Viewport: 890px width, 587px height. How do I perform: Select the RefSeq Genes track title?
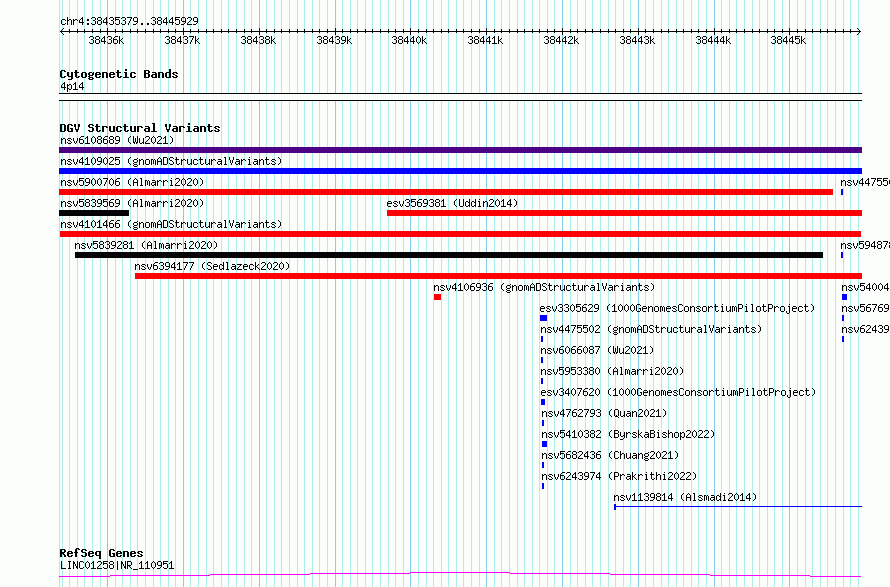[x=102, y=553]
